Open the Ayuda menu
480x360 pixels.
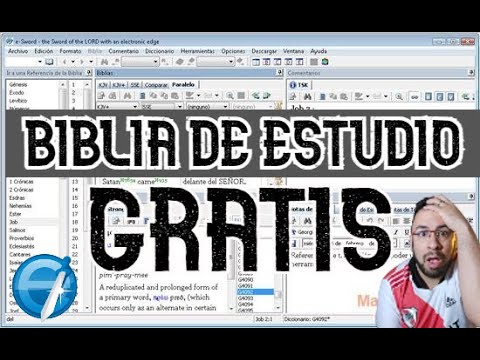(x=318, y=51)
